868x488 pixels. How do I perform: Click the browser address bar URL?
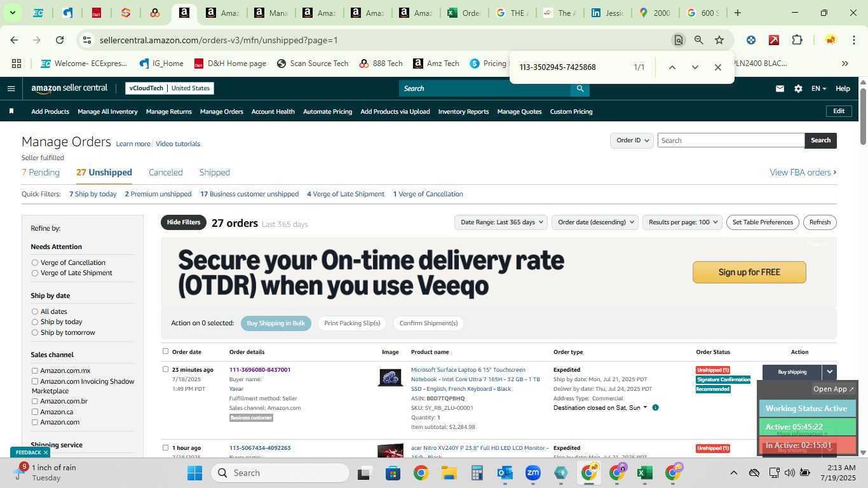pyautogui.click(x=219, y=40)
